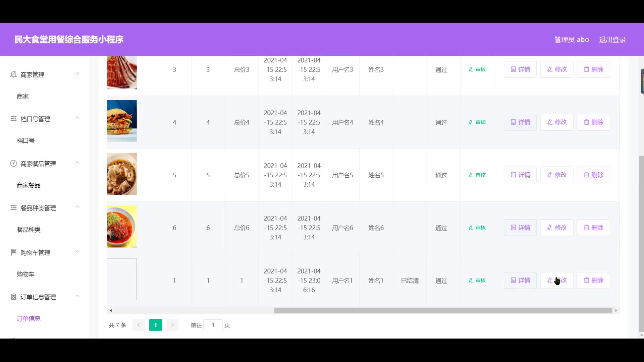The height and width of the screenshot is (362, 644).
Task: Click the burger thumbnail in row 4
Action: (x=122, y=121)
